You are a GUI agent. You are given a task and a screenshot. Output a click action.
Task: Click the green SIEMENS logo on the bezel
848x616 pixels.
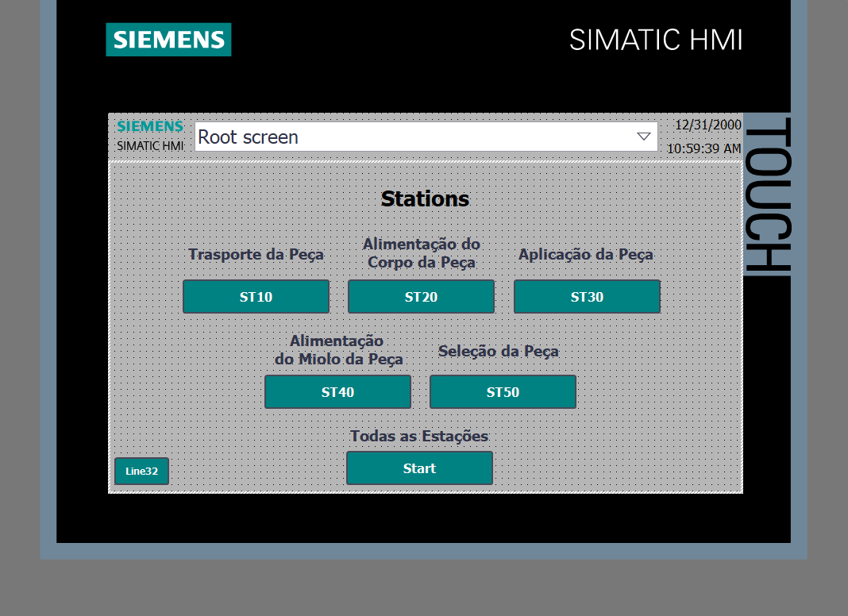coord(169,40)
